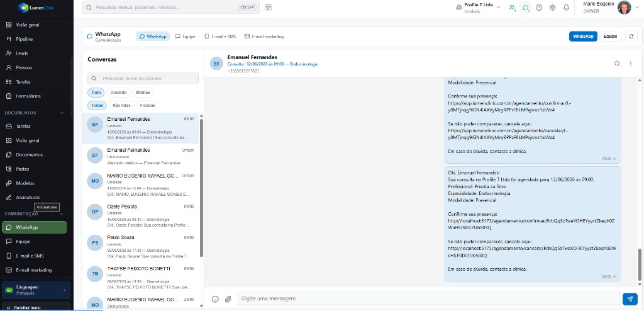Open the localhost confirmar link
This screenshot has height=311, width=644.
click(x=531, y=224)
